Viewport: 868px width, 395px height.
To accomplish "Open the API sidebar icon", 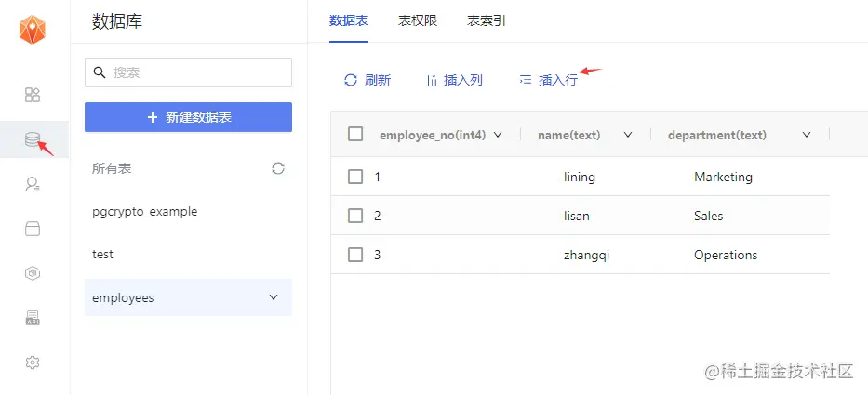I will (33, 318).
